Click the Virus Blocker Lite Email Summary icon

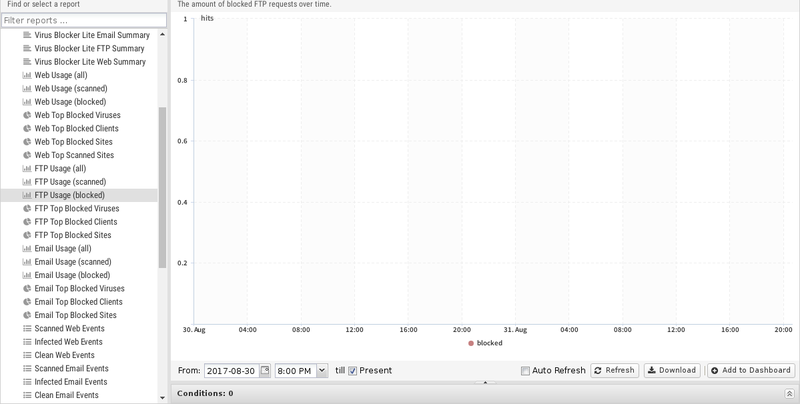[27, 35]
